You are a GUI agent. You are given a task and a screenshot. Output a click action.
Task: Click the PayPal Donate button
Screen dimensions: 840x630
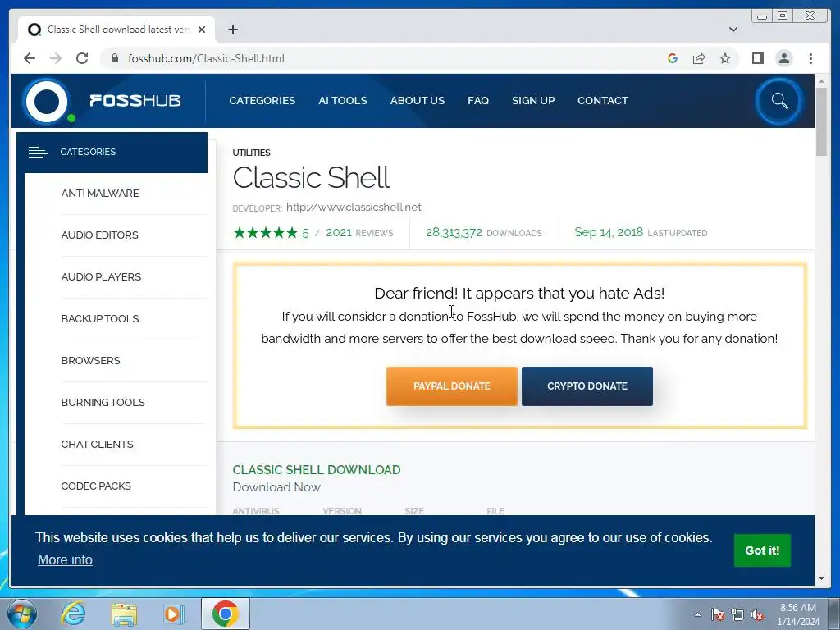[452, 386]
